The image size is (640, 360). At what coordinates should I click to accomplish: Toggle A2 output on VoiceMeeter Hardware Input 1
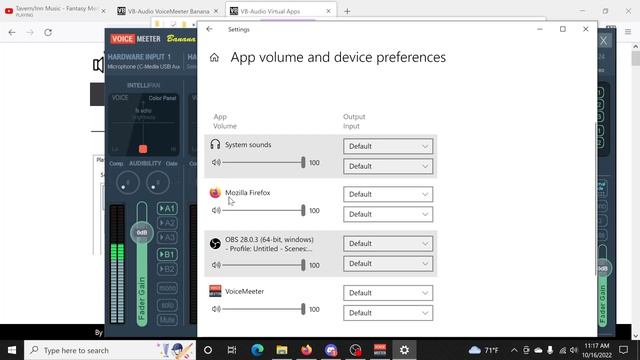click(167, 223)
